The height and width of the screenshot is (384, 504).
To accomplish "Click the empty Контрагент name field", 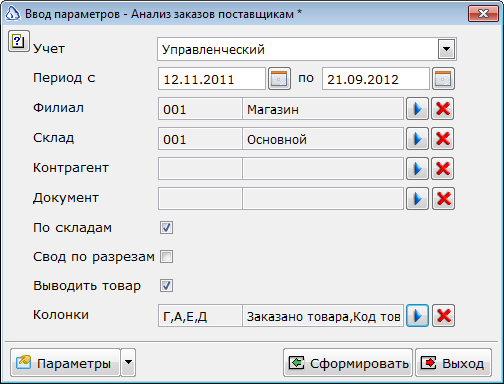I will point(323,169).
